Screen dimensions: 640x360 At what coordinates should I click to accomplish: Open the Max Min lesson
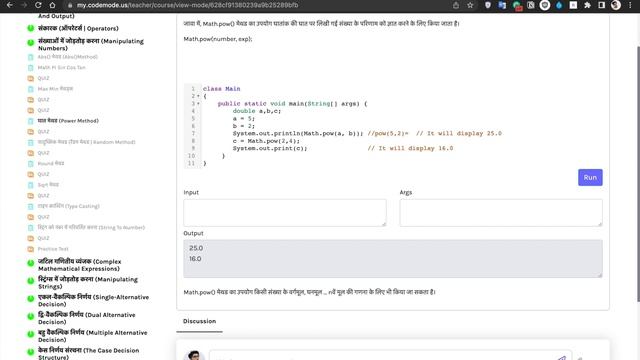pyautogui.click(x=56, y=89)
